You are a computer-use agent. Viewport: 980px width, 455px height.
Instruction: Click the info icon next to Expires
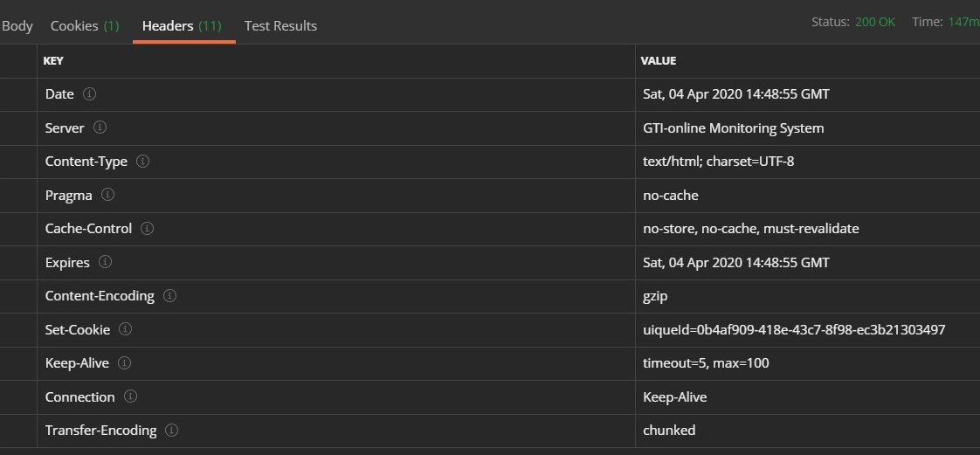(106, 262)
